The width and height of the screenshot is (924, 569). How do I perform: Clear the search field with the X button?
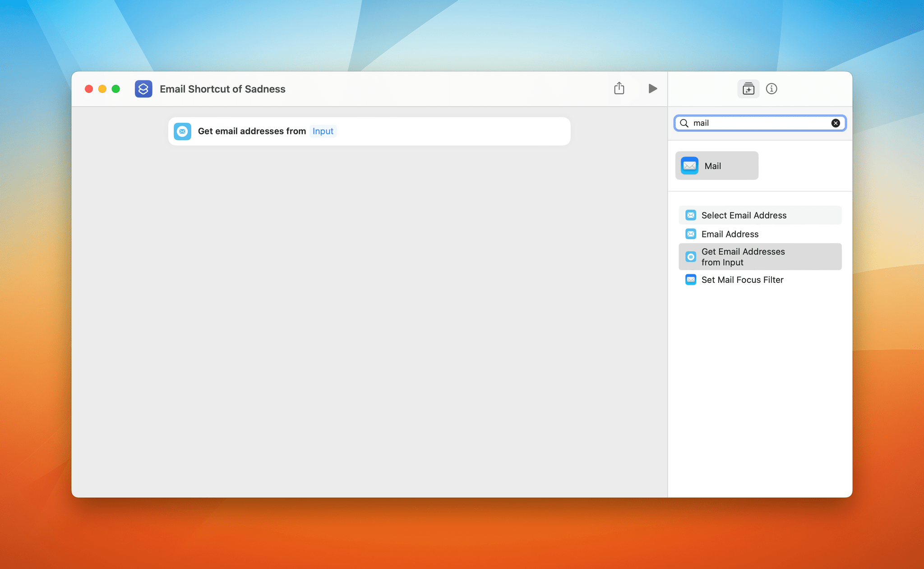click(x=836, y=123)
